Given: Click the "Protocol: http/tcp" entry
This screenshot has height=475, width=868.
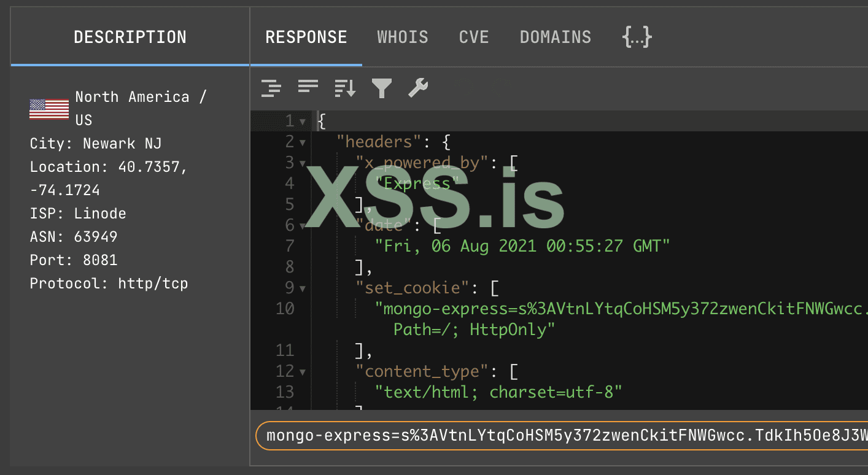Looking at the screenshot, I should click(109, 284).
